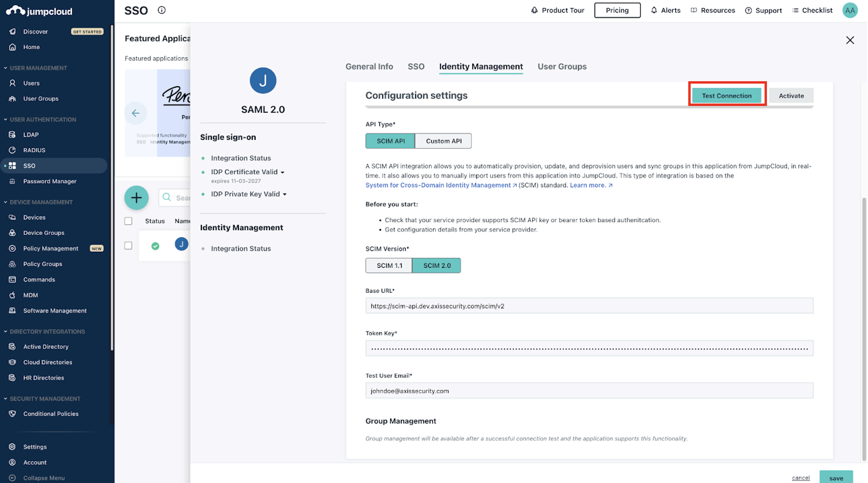The image size is (868, 483).
Task: Click the RADIUS icon in sidebar
Action: point(12,150)
